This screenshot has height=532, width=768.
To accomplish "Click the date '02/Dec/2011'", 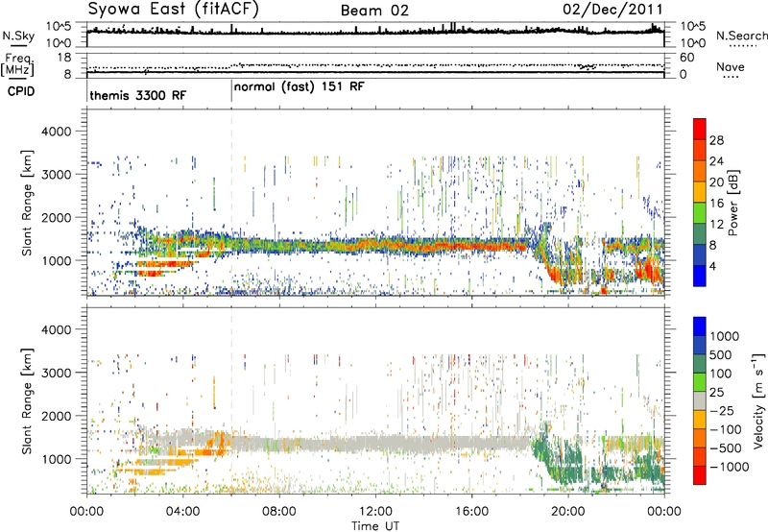I will (x=612, y=9).
